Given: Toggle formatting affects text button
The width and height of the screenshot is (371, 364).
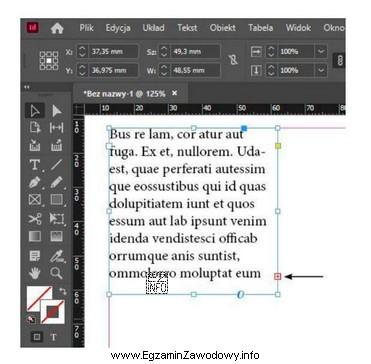Looking at the screenshot, I should 54,337.
